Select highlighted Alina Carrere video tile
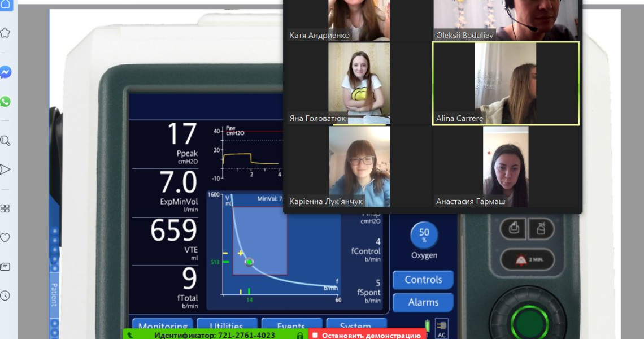This screenshot has width=644, height=339. (x=506, y=84)
